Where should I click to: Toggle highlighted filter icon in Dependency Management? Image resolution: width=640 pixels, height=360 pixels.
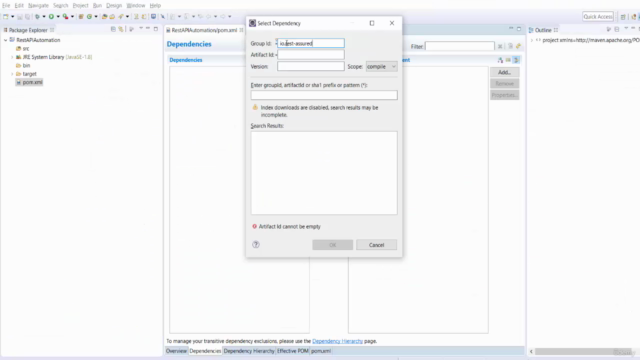pos(516,60)
